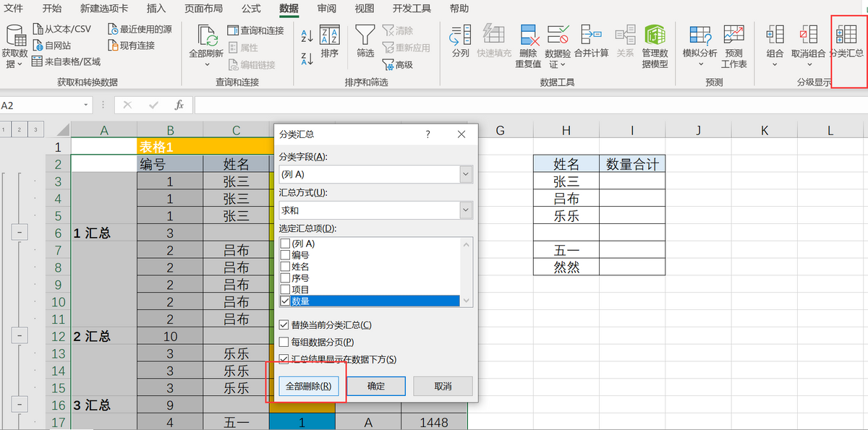Select the 数量合计 header cell

click(632, 164)
